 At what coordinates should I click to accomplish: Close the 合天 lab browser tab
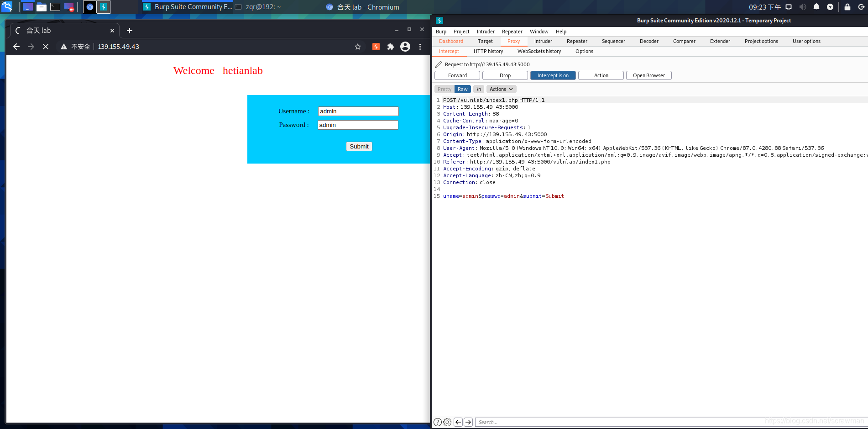coord(112,31)
